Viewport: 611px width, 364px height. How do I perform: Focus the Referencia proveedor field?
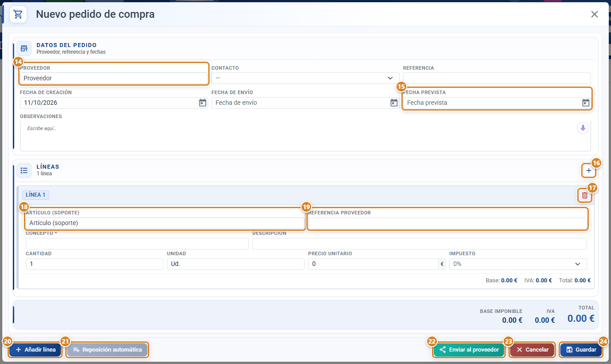click(x=448, y=223)
